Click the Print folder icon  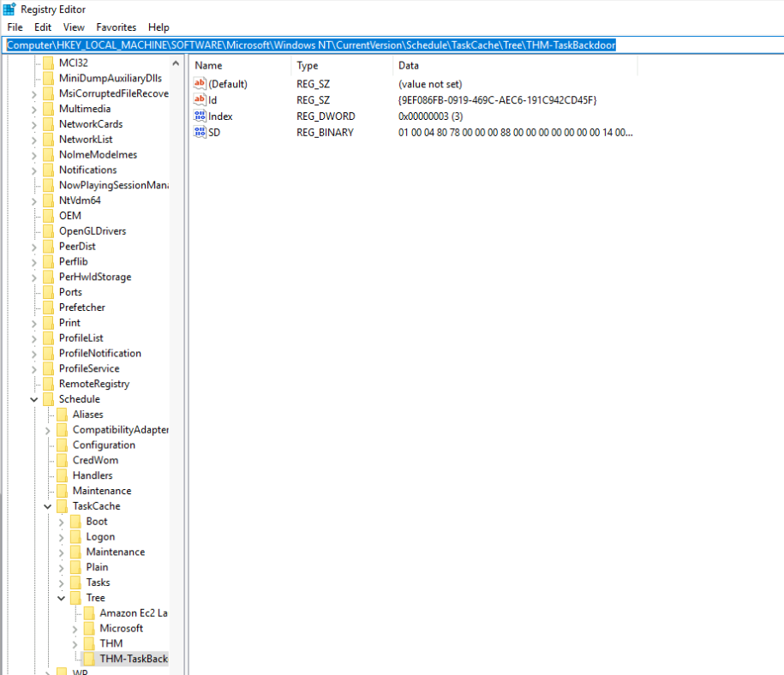click(49, 322)
